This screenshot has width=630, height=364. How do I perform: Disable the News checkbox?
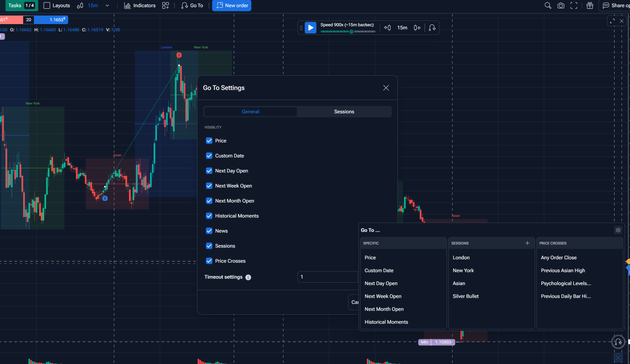pyautogui.click(x=209, y=231)
